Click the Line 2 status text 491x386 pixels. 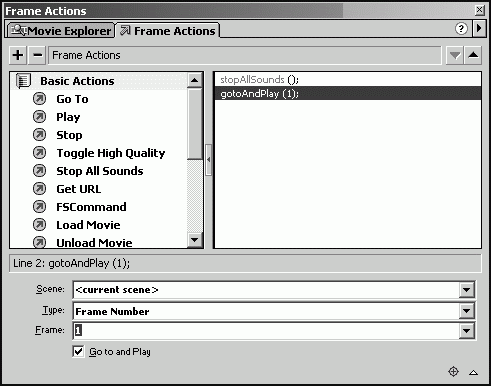coord(72,263)
